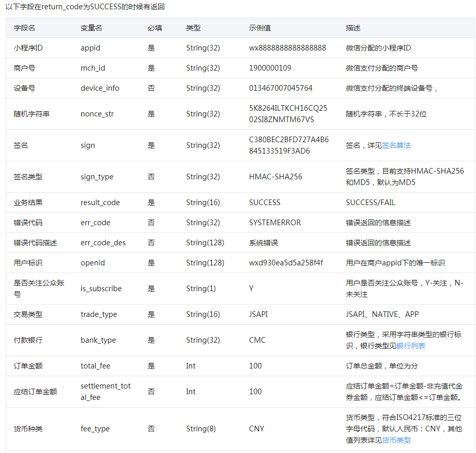The width and height of the screenshot is (476, 453).
Task: Click the 应结订单金额 field name
Action: click(35, 392)
